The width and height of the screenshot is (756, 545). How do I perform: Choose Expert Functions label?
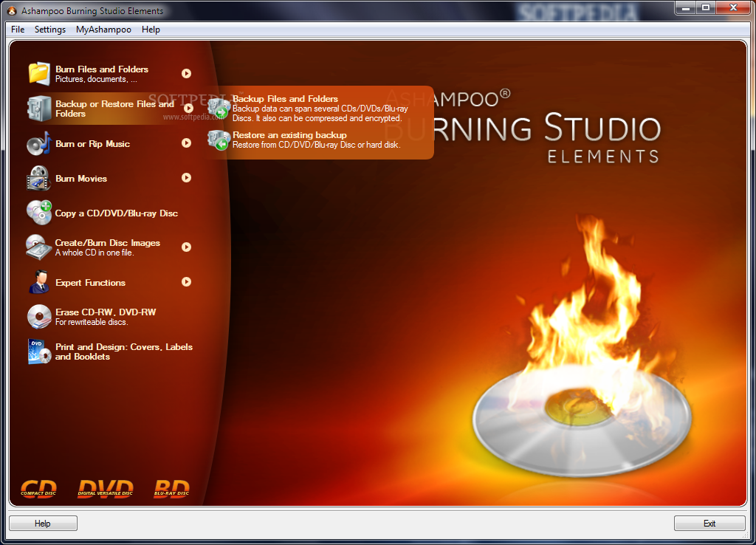tap(90, 283)
